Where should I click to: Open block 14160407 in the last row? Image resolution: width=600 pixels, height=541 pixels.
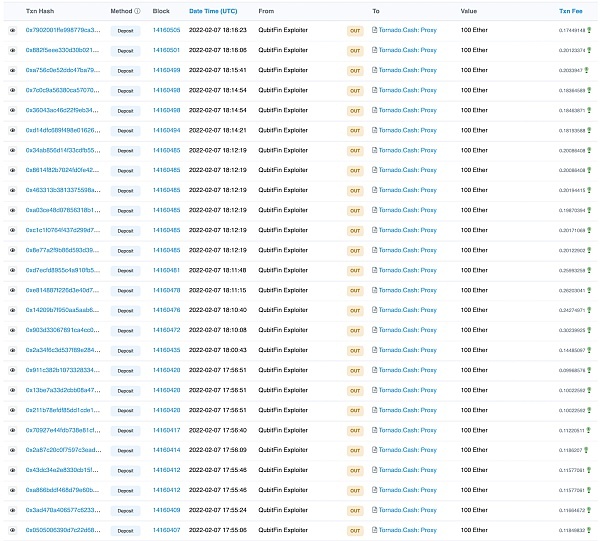click(166, 530)
